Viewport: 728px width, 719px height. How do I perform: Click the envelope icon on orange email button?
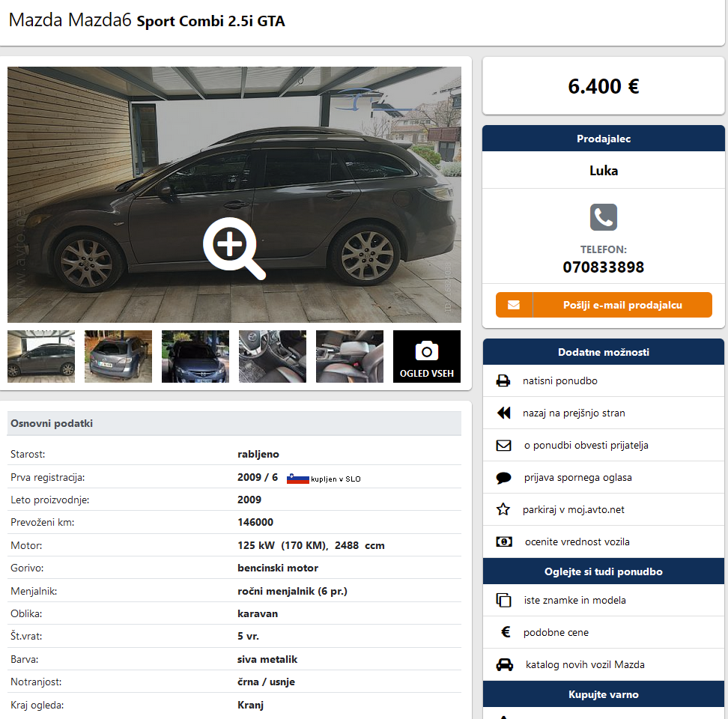514,305
